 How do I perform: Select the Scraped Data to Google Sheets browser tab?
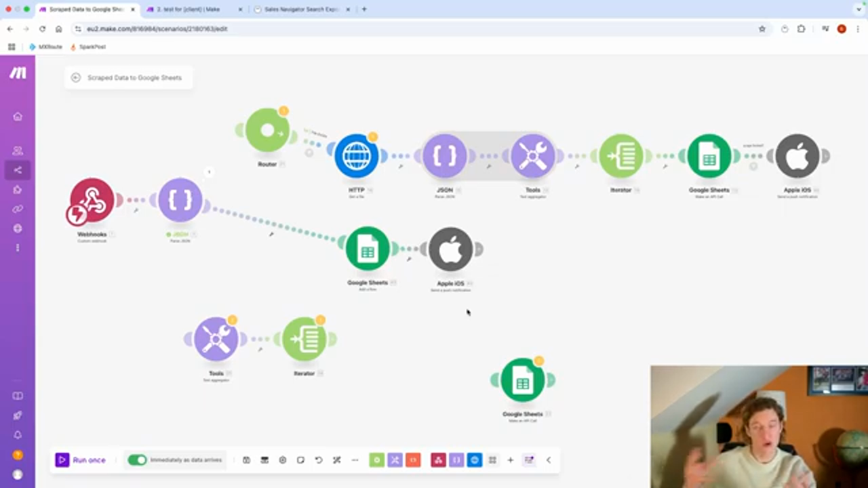[85, 9]
